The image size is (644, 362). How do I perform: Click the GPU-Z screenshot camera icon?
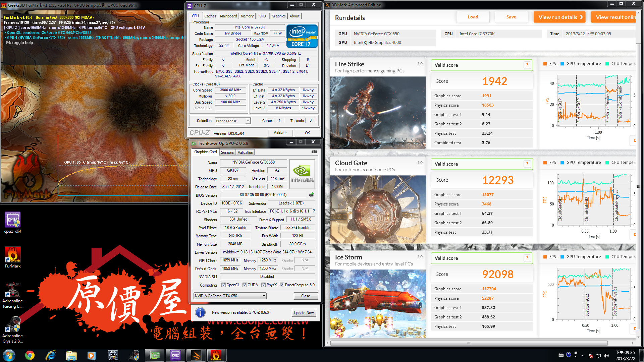point(314,152)
